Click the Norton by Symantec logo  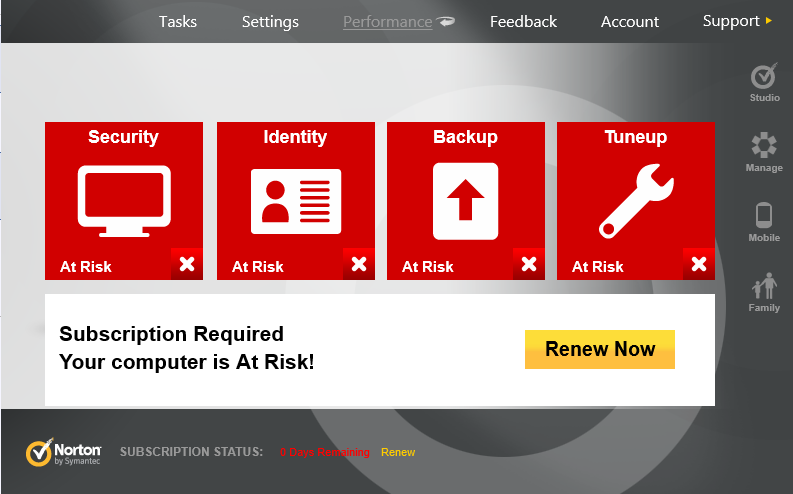coord(64,452)
